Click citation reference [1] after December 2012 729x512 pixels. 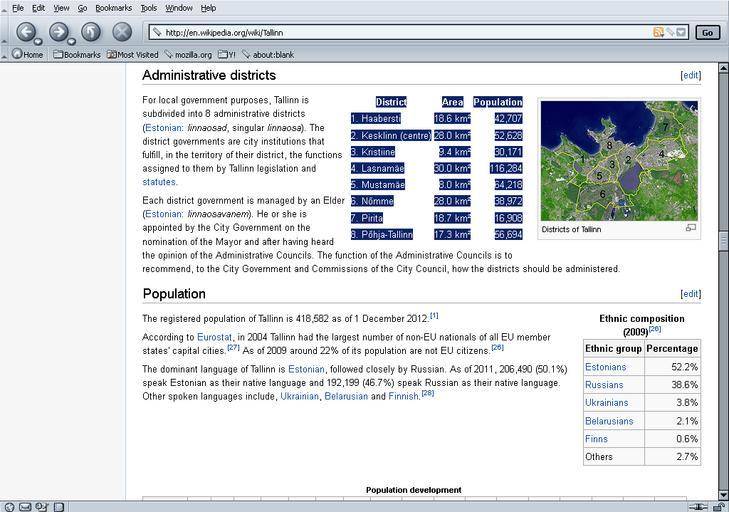tap(434, 315)
